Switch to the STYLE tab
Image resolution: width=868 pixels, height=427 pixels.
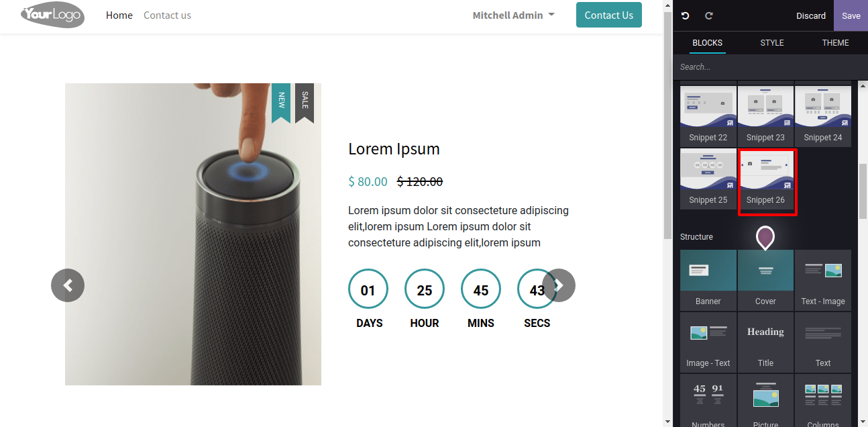click(772, 42)
